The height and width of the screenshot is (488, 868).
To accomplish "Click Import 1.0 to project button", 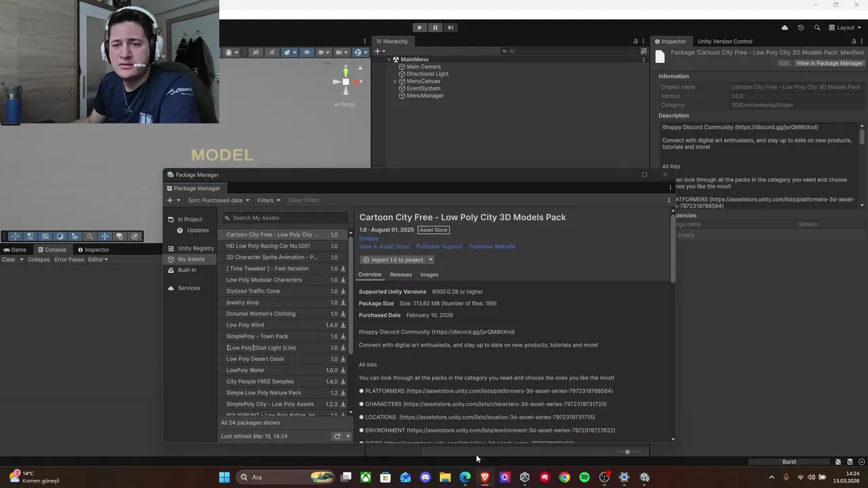I will pos(393,260).
